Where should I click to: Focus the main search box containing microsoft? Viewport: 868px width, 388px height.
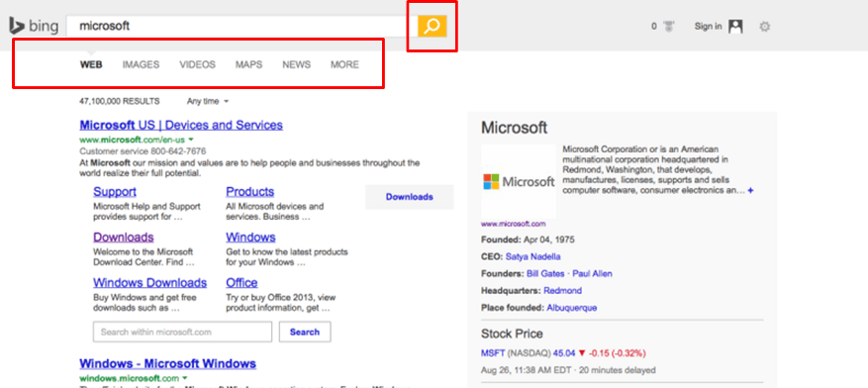click(x=241, y=26)
